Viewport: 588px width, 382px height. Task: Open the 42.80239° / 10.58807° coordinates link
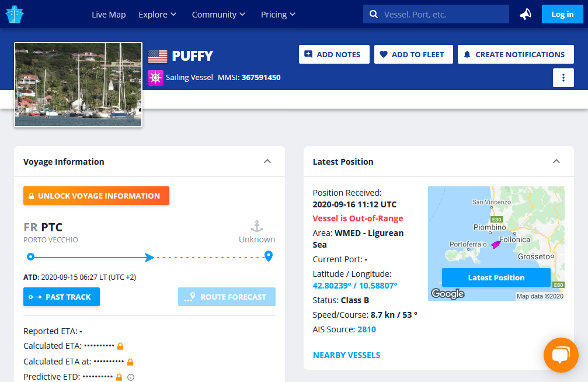(355, 286)
